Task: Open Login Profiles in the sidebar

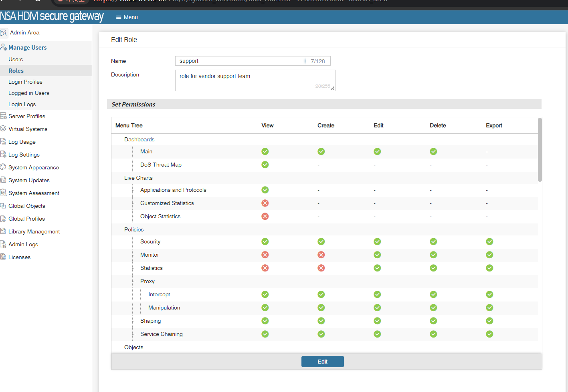Action: (25, 82)
